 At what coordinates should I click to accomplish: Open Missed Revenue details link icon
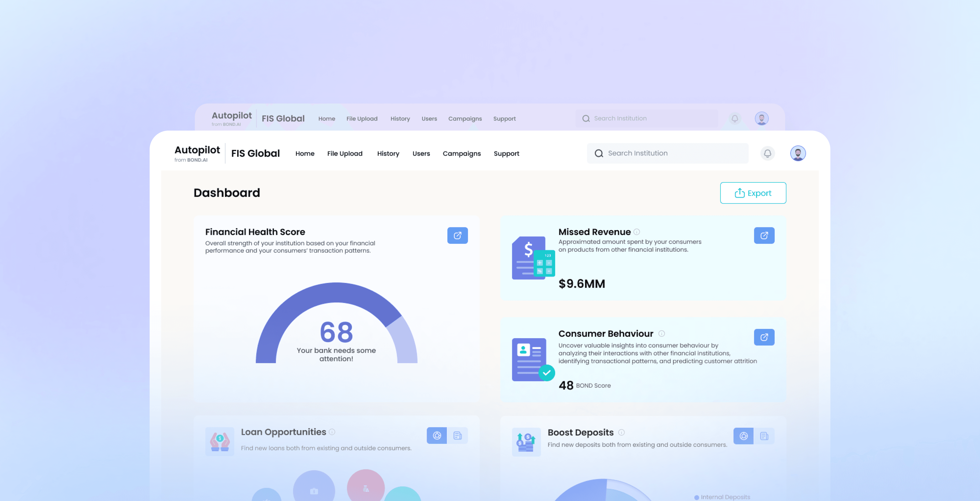pos(764,235)
